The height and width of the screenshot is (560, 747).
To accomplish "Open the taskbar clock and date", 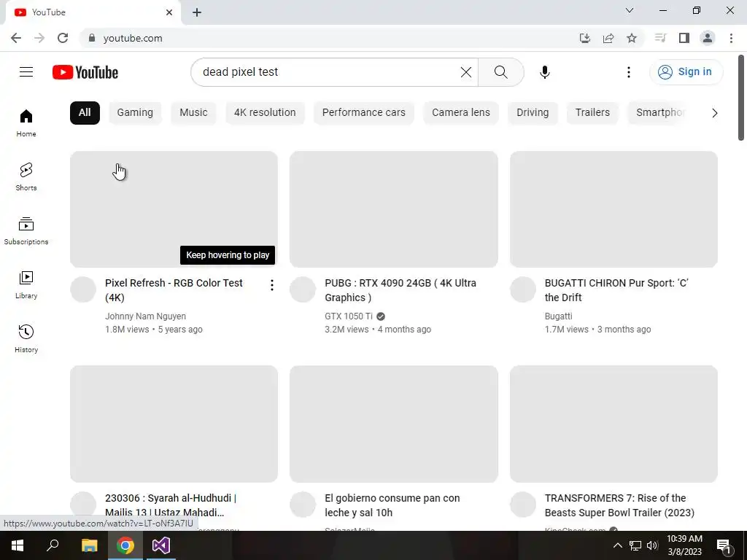I will point(684,545).
